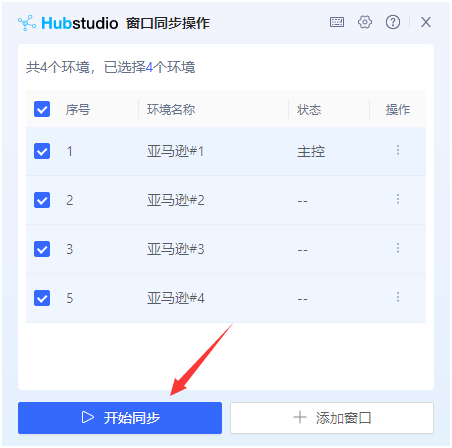Toggle the select-all header checkbox

pos(42,109)
